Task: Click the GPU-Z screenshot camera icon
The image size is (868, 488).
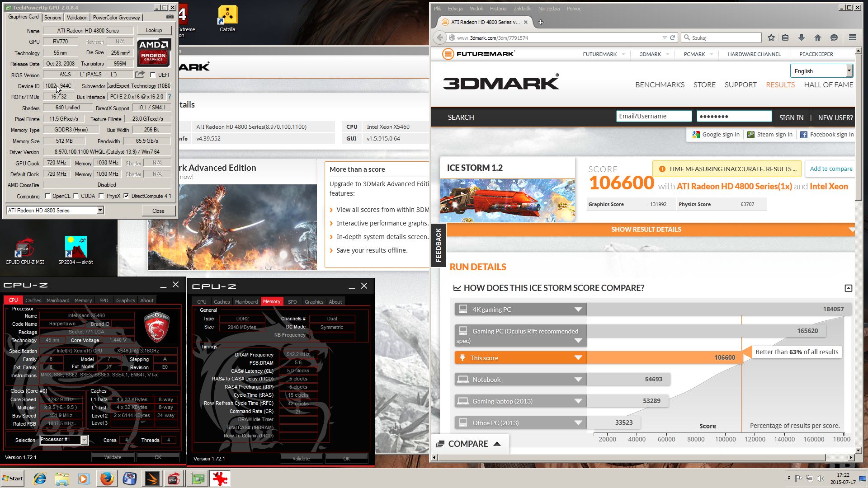Action: point(170,17)
